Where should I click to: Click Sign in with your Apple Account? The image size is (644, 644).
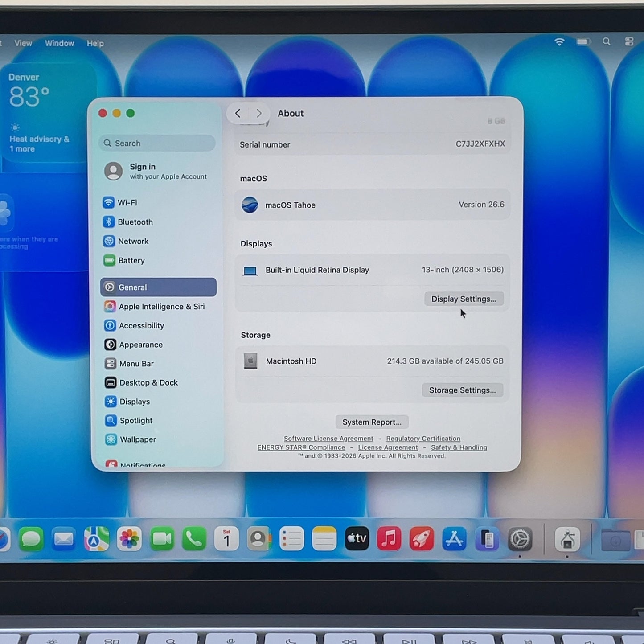[156, 171]
